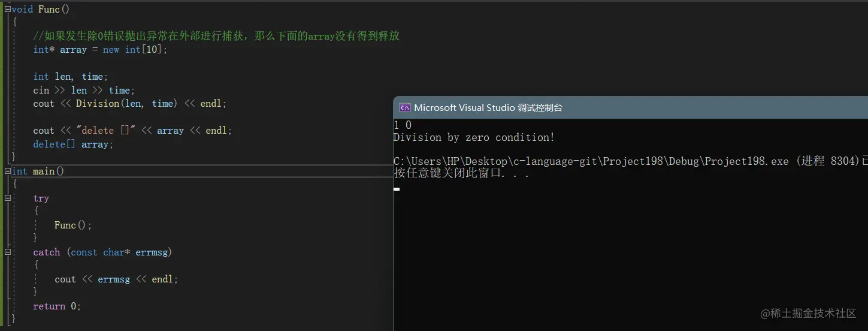The width and height of the screenshot is (868, 331).
Task: Collapse the void Func() code block
Action: pos(7,9)
